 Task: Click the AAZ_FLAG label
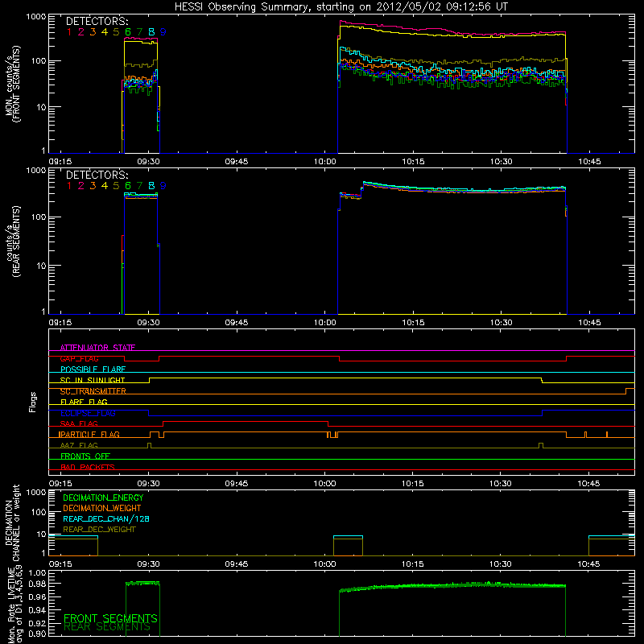(x=79, y=445)
